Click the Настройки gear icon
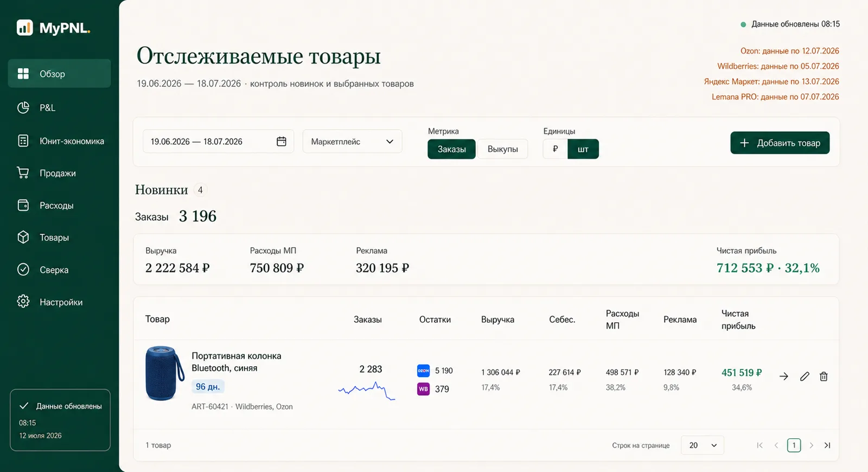 [x=23, y=301]
